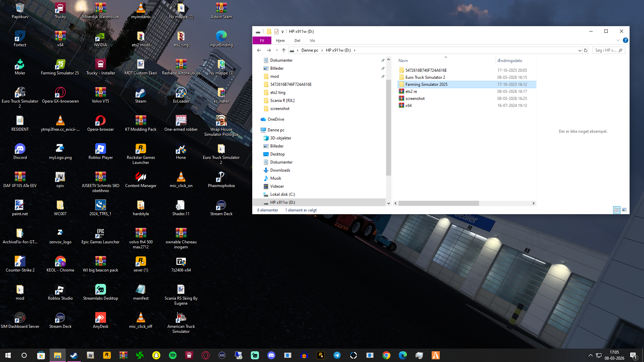
Task: Click the refresh button beside address bar
Action: tap(586, 50)
